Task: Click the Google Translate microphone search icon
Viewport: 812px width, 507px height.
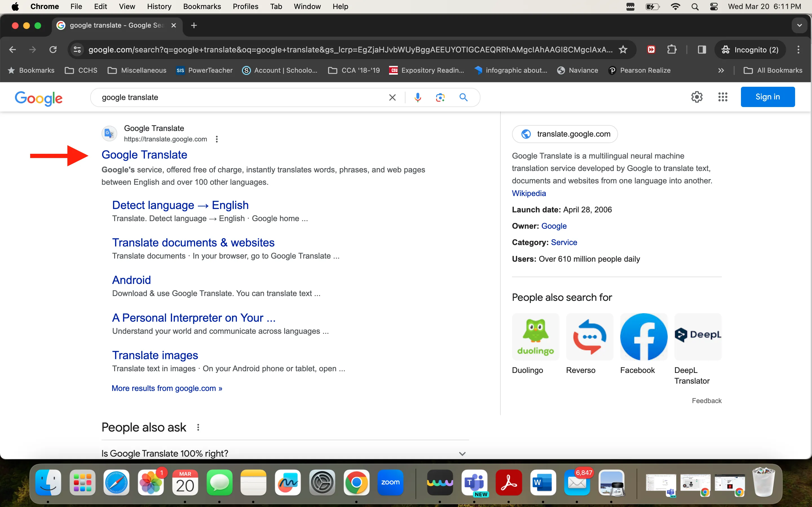Action: 417,97
